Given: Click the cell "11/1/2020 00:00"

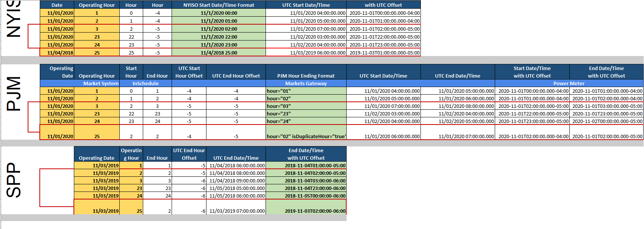Looking at the screenshot, I should (x=219, y=13).
